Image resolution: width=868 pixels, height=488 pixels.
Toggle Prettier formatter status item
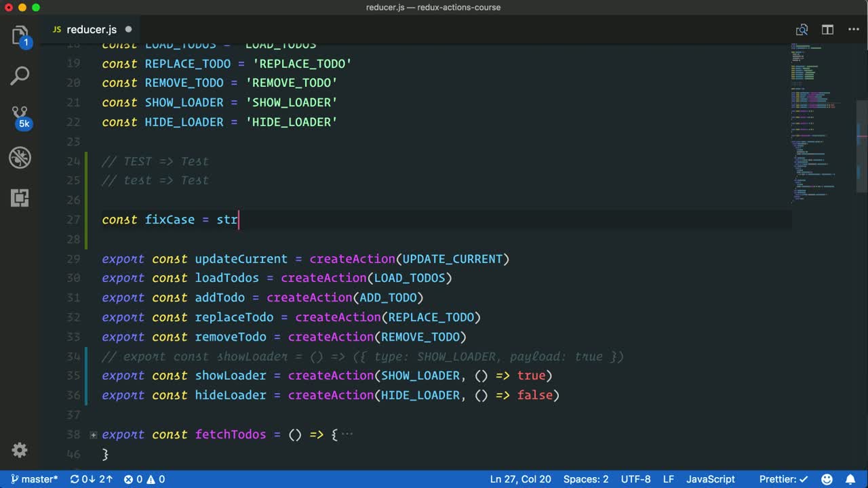(783, 479)
